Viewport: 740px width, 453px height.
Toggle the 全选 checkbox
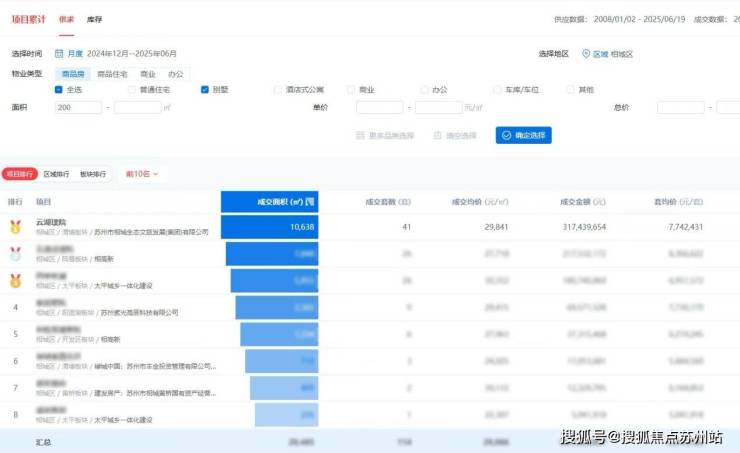(59, 89)
